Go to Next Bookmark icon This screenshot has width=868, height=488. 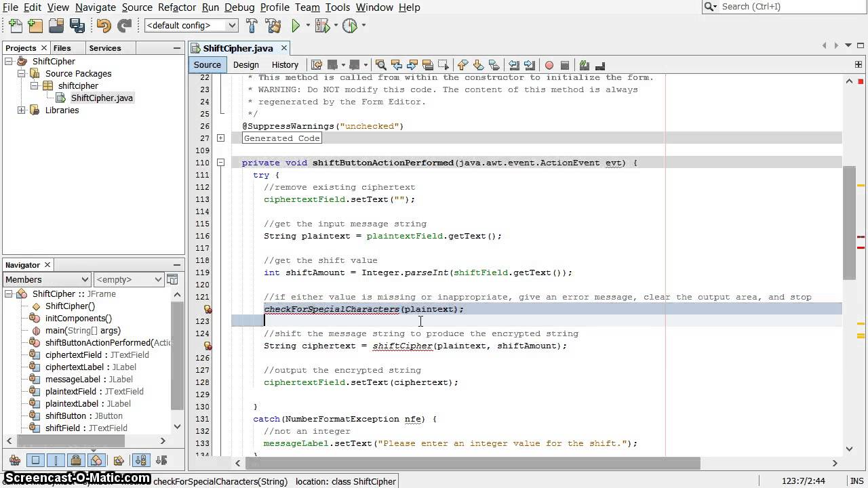tap(478, 65)
